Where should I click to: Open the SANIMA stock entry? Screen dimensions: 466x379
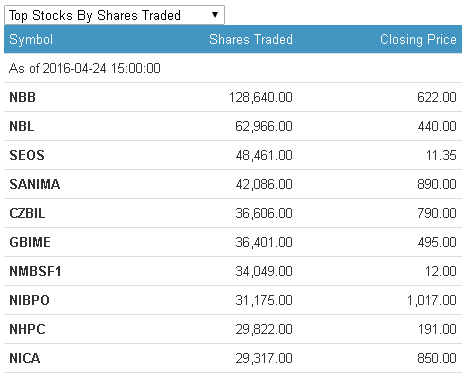tap(35, 184)
